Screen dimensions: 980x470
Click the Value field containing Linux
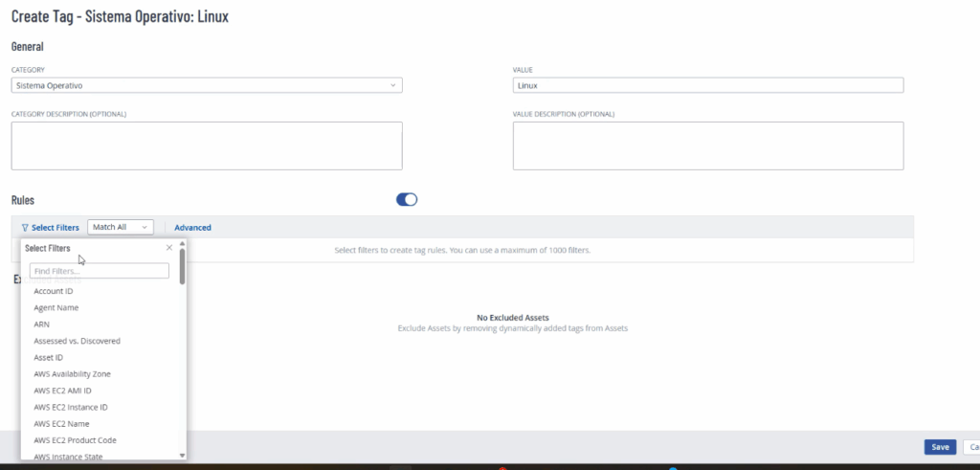[x=708, y=85]
